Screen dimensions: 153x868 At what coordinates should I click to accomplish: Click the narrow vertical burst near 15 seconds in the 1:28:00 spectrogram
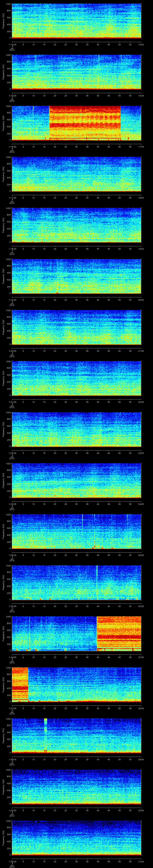pos(45,736)
